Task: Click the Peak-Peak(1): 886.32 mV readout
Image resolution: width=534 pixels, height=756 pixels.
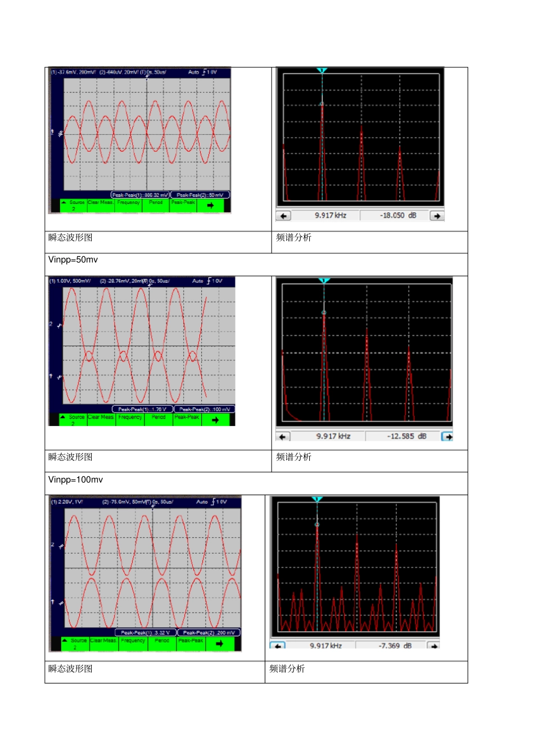Action: point(140,195)
